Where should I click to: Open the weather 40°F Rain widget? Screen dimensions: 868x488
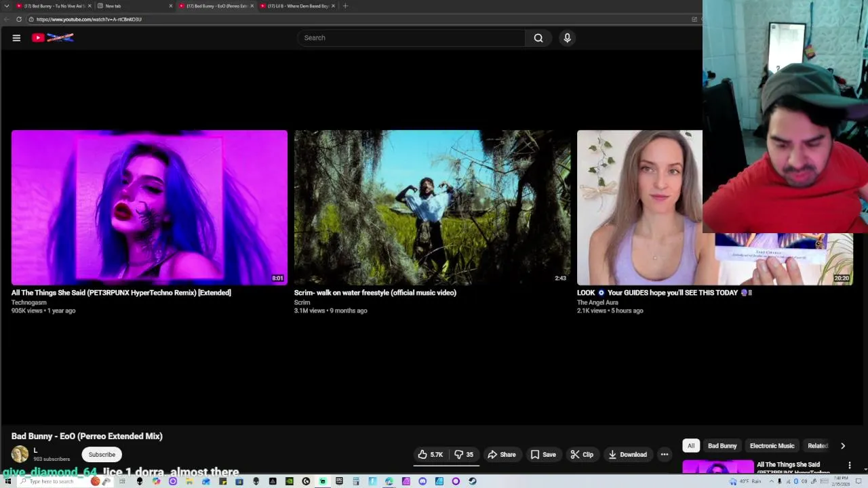tap(745, 481)
